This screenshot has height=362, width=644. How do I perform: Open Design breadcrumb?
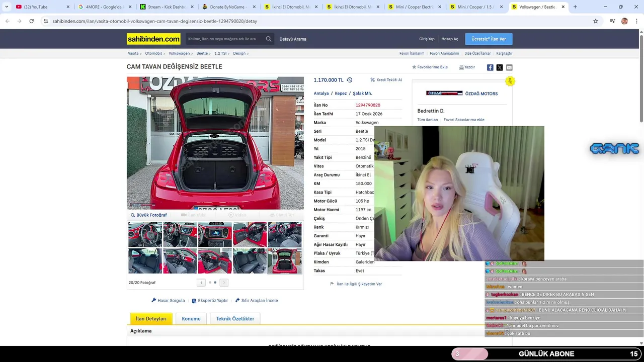[239, 53]
